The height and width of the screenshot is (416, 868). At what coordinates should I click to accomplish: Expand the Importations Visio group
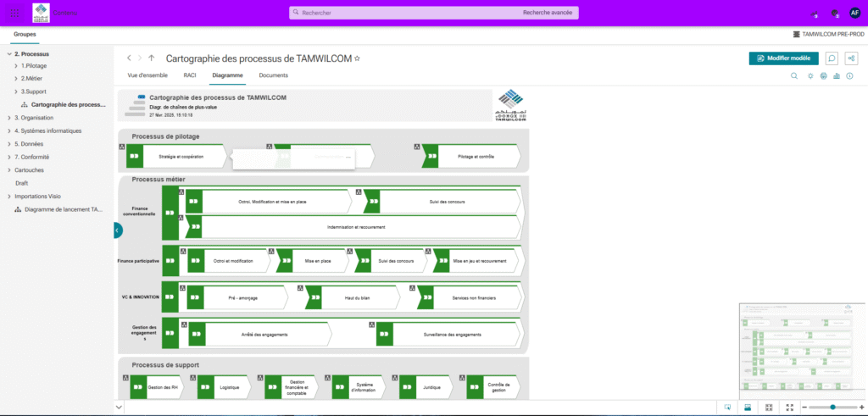point(8,197)
